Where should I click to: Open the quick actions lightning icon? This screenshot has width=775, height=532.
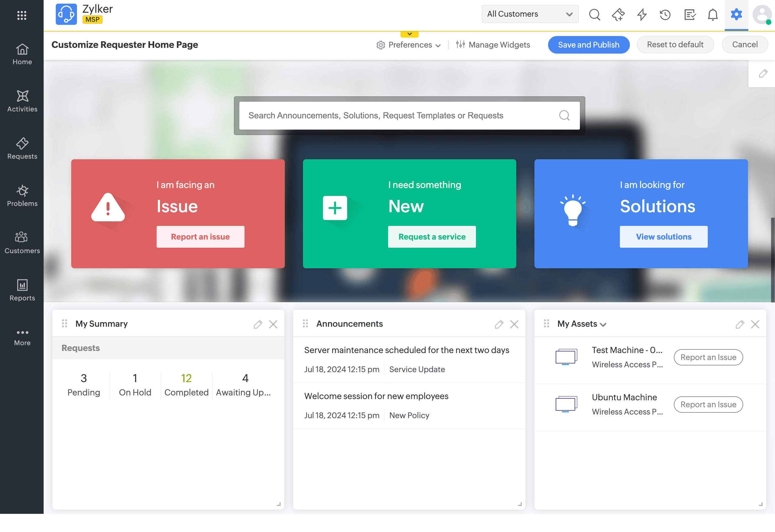tap(642, 15)
